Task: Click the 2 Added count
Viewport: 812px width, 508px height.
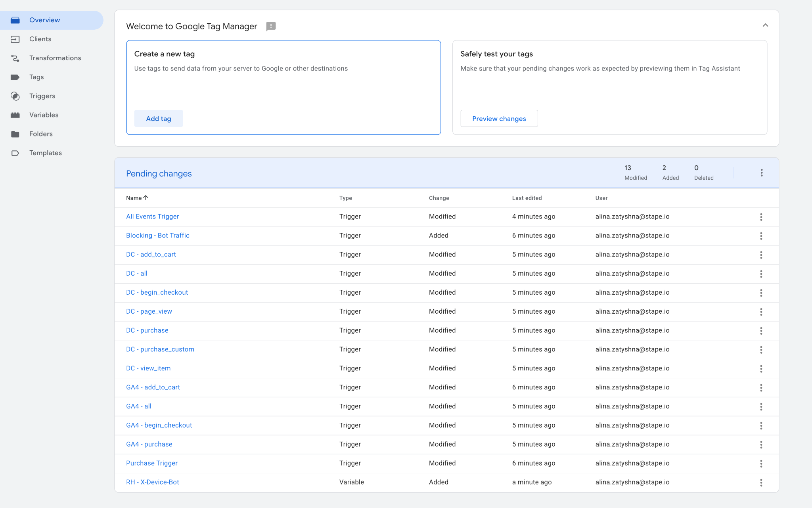Action: (670, 173)
